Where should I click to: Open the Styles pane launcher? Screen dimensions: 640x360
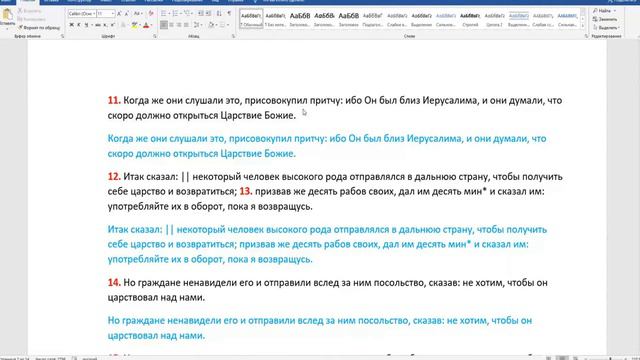coord(586,36)
